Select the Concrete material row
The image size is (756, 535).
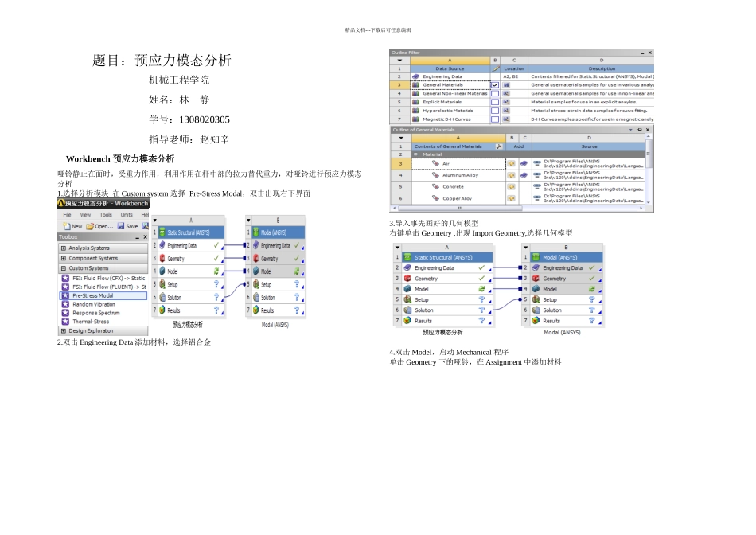(458, 187)
